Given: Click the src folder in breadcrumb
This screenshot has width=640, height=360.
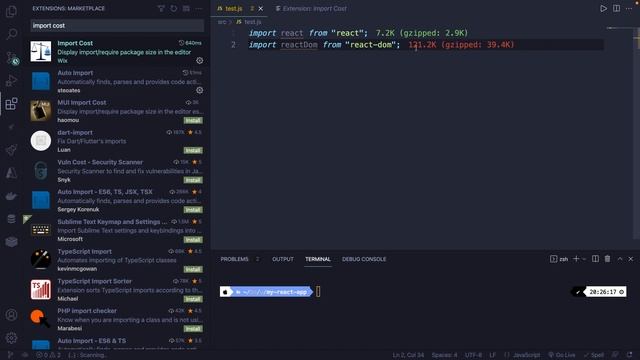Looking at the screenshot, I should pyautogui.click(x=222, y=22).
